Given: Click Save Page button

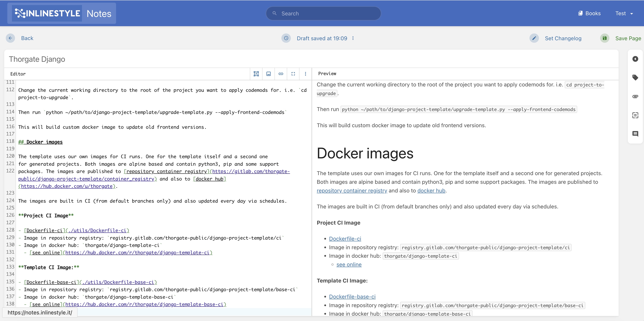Looking at the screenshot, I should tap(628, 38).
